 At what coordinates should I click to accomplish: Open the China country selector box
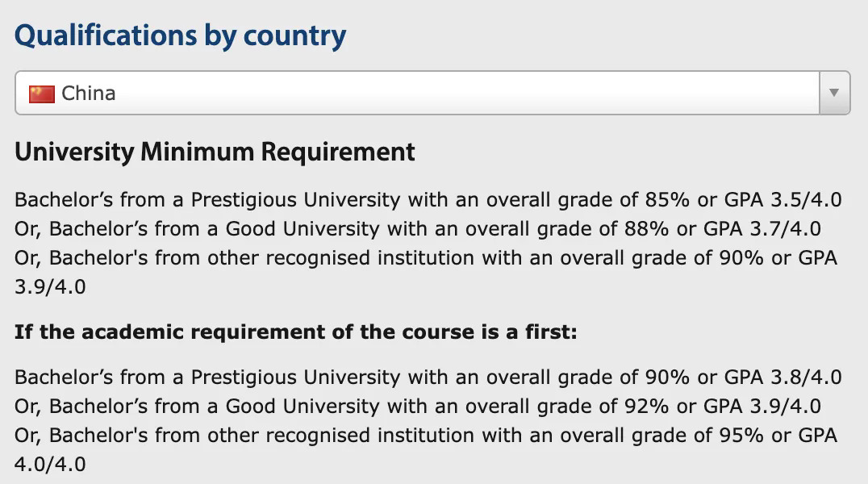419,93
